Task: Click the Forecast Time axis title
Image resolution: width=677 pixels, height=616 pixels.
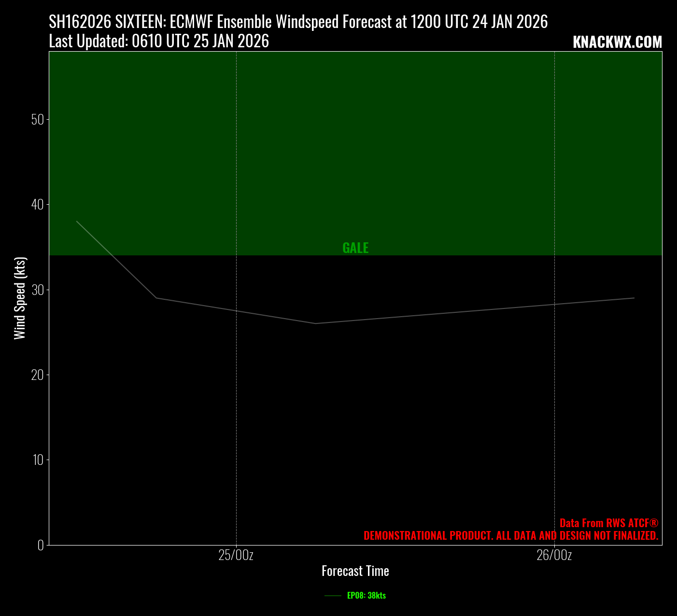Action: [355, 571]
